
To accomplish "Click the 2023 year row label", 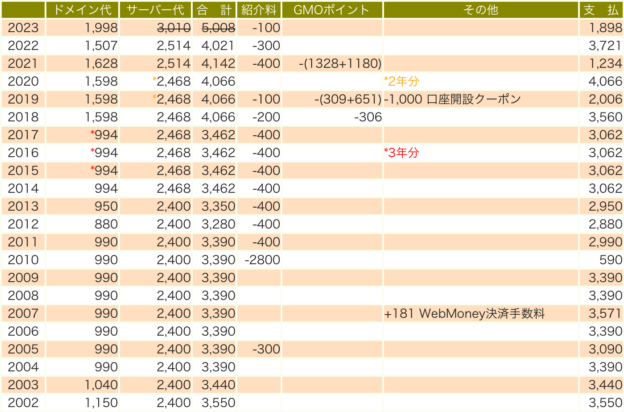I will coord(22,27).
